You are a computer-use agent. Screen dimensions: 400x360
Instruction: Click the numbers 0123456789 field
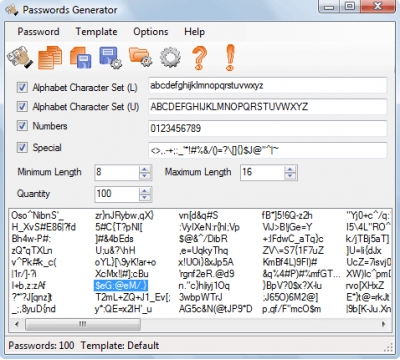click(268, 128)
